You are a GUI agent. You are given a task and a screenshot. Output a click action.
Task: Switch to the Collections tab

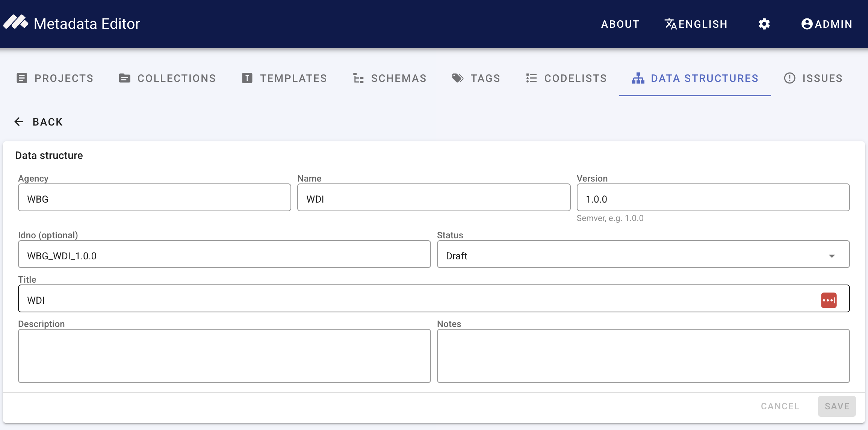pos(168,78)
